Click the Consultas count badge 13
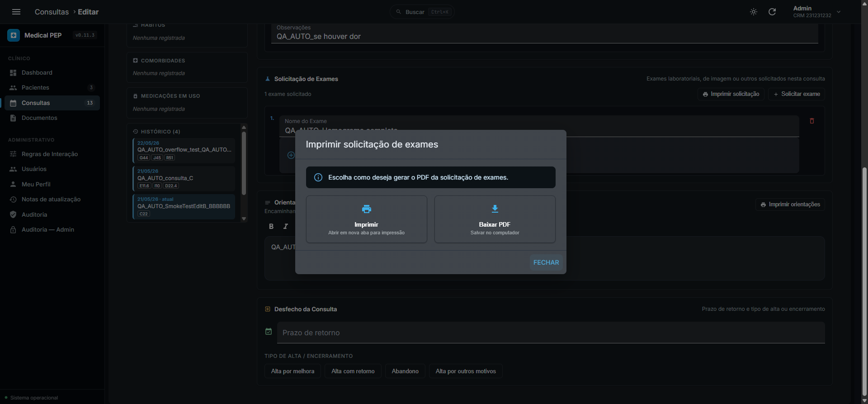Viewport: 868px width, 404px height. (x=90, y=103)
